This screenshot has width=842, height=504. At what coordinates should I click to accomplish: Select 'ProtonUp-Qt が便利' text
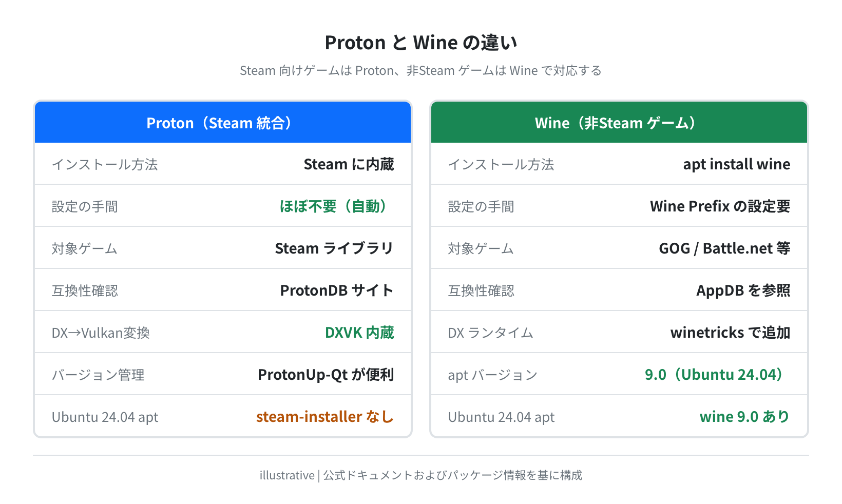pos(326,375)
